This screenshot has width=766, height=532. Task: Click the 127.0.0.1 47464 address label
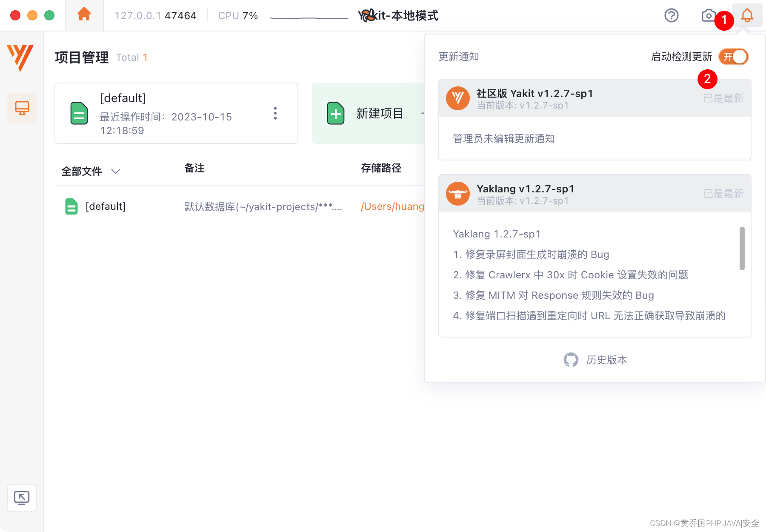pos(155,16)
